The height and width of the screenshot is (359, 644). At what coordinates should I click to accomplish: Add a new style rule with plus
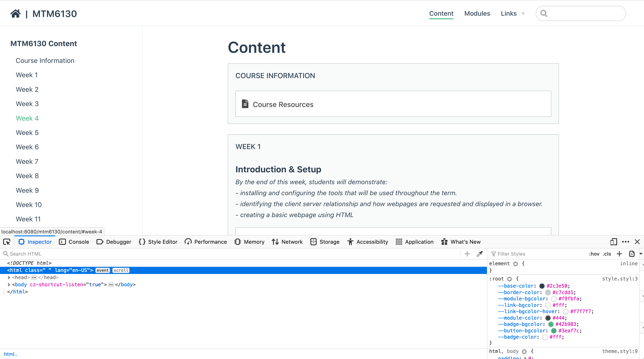pos(619,254)
